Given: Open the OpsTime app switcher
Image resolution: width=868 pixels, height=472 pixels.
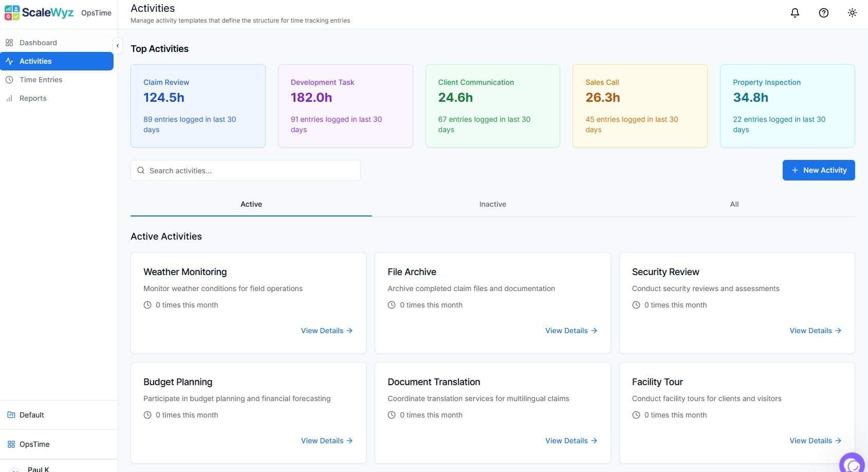Looking at the screenshot, I should (34, 444).
